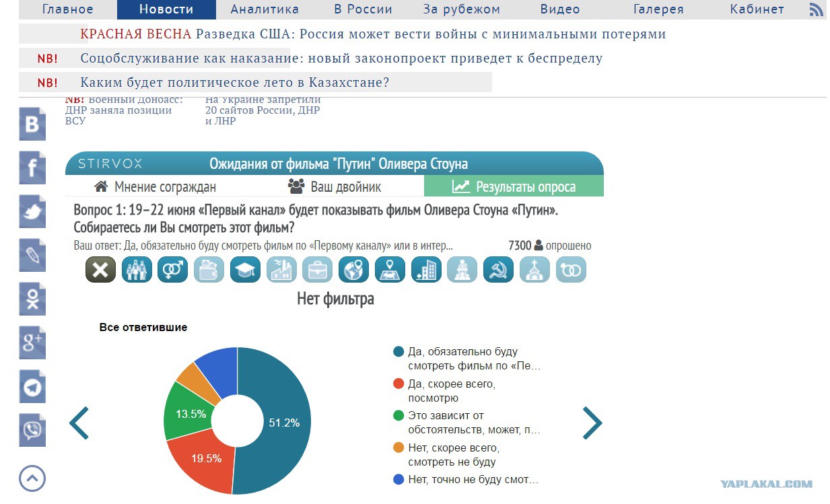Filter results by religion church icon
This screenshot has width=830, height=504.
click(x=535, y=270)
